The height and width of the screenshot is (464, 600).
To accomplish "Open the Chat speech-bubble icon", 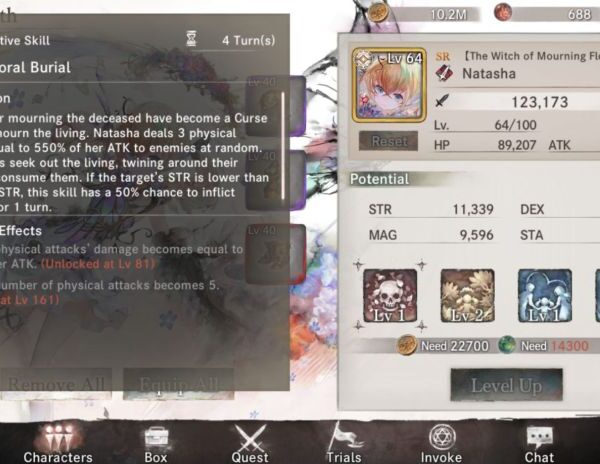I will 539,444.
